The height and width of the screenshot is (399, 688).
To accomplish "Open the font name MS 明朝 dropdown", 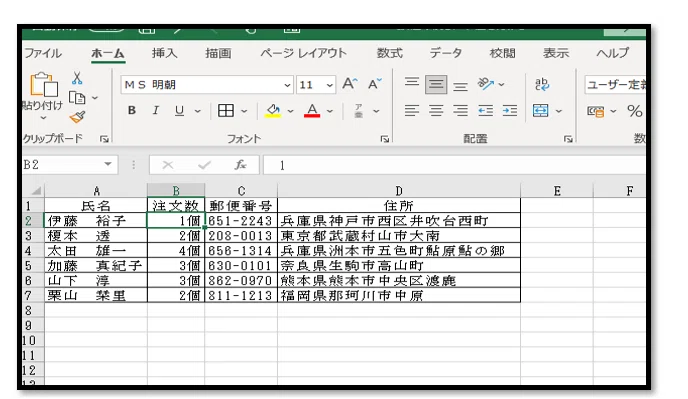I will coord(287,85).
